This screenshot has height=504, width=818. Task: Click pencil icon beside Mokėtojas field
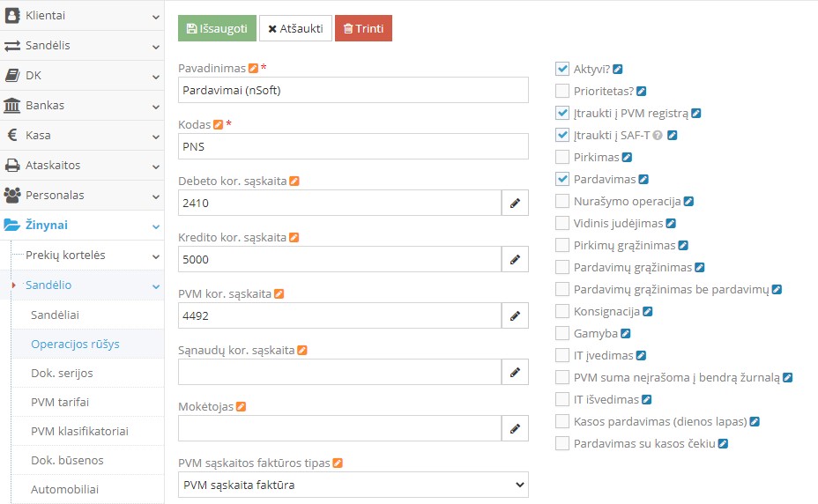click(x=515, y=429)
